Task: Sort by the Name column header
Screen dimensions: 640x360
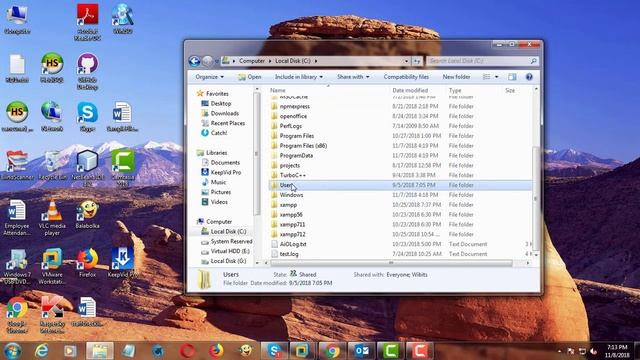Action: [x=329, y=90]
